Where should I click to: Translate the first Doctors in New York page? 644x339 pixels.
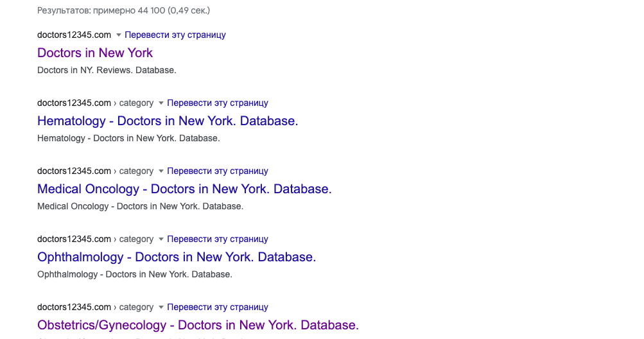click(x=175, y=35)
